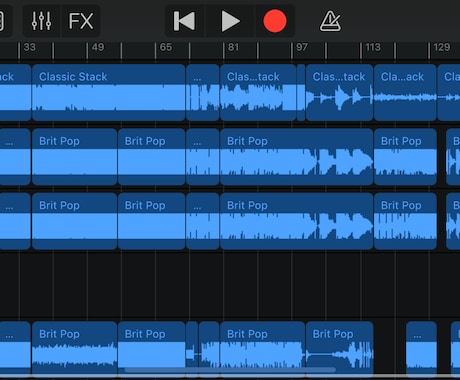The width and height of the screenshot is (460, 380).
Task: Tap bar 113 on the ruler
Action: (372, 47)
